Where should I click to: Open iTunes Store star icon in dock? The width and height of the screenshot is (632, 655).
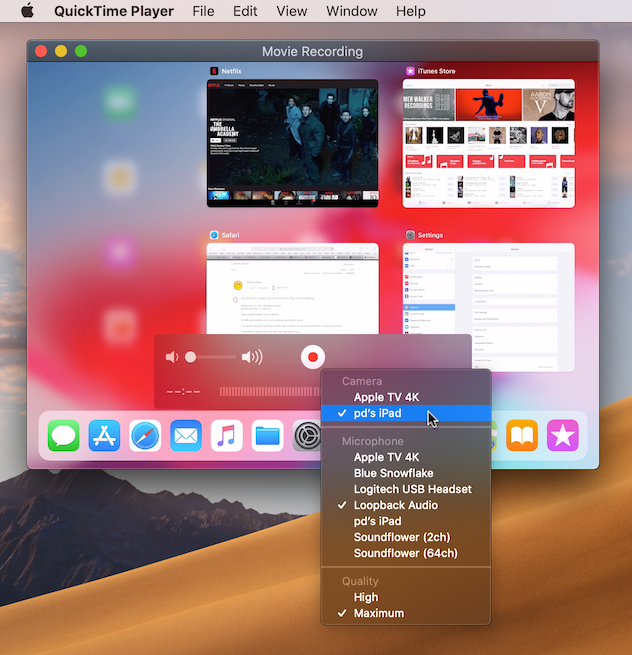[x=563, y=436]
